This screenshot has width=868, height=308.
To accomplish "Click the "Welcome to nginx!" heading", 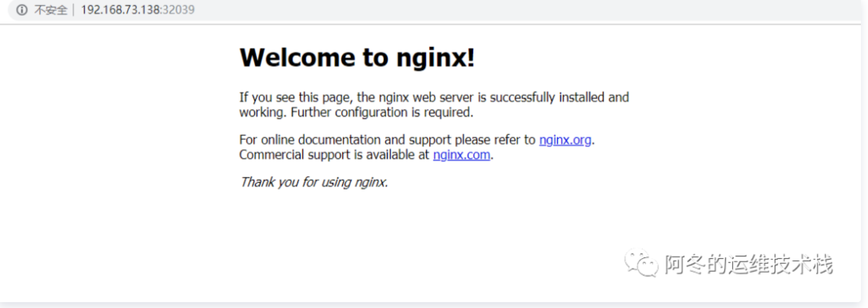I will (x=357, y=58).
